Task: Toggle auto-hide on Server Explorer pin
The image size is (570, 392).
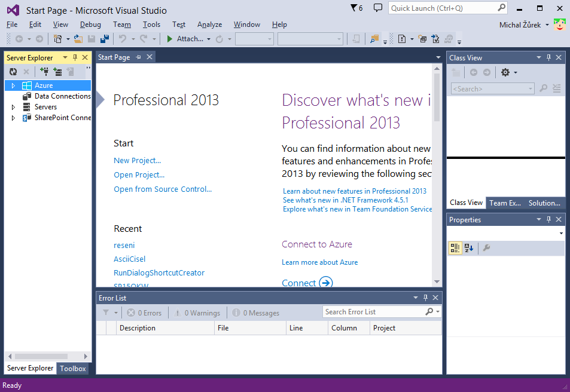Action: click(x=75, y=57)
